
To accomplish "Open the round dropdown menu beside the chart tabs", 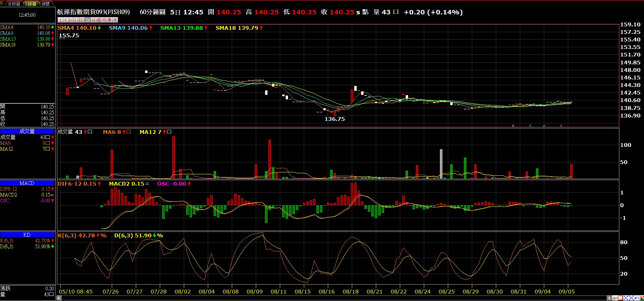I will point(2,4).
